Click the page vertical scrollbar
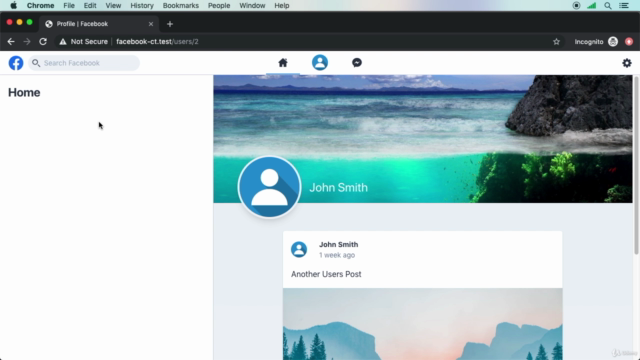This screenshot has height=360, width=640. pos(636,165)
